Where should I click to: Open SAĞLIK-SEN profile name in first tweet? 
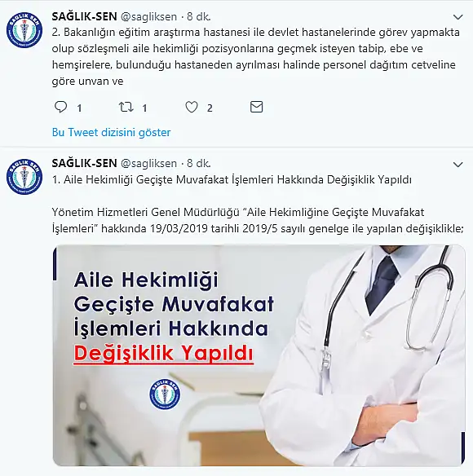pos(85,16)
